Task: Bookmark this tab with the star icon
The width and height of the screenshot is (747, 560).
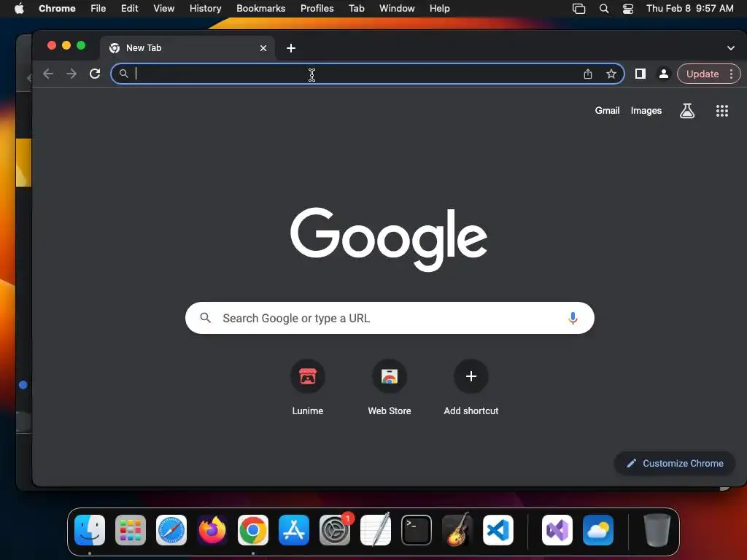Action: tap(611, 74)
